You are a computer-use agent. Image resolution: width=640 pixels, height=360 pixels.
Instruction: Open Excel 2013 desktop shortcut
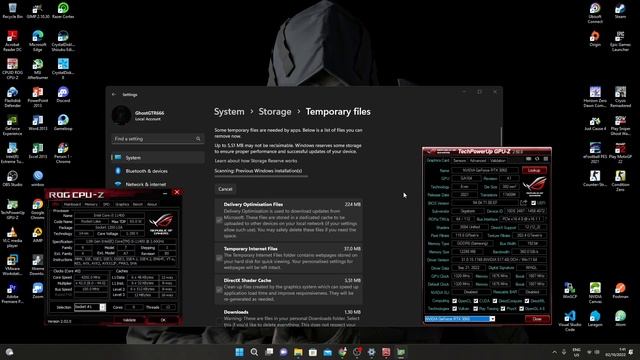coord(38,150)
